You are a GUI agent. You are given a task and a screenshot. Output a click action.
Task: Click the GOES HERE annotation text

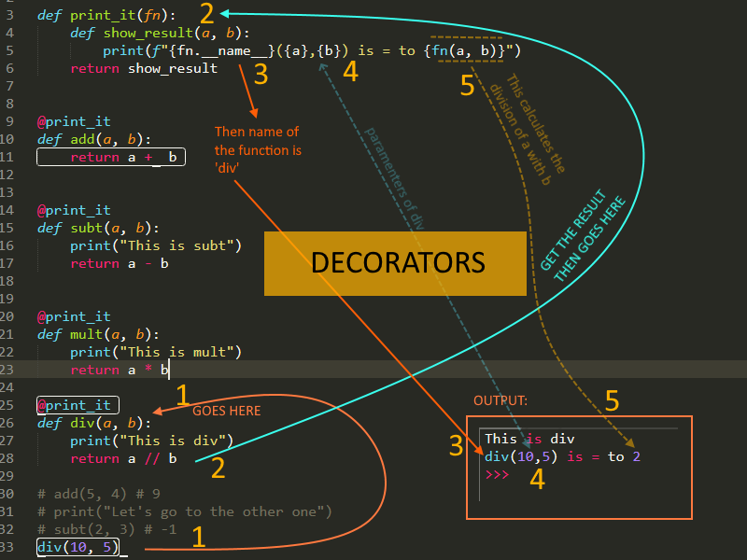click(226, 411)
